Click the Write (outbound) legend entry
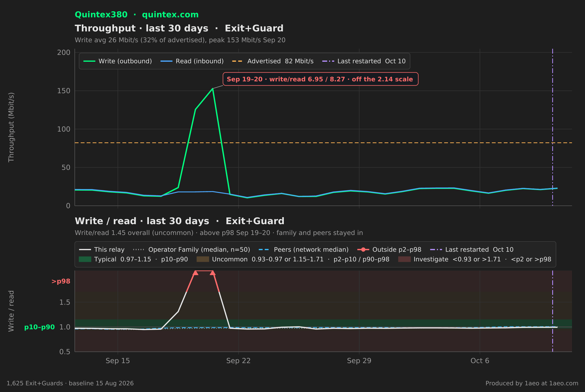 118,61
